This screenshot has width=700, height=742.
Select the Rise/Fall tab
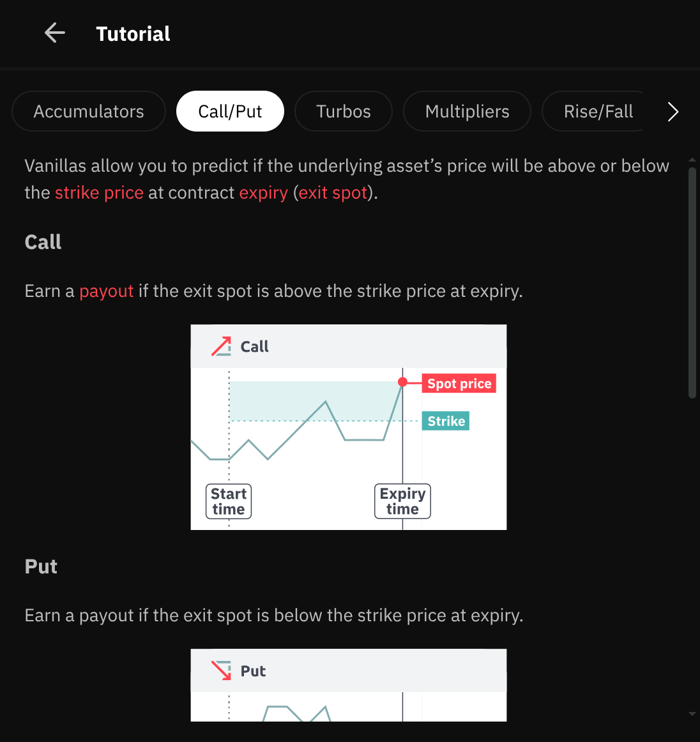pos(598,112)
